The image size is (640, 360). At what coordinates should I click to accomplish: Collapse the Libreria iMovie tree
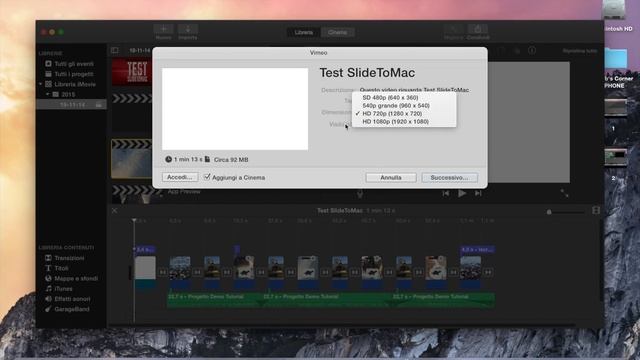click(40, 84)
